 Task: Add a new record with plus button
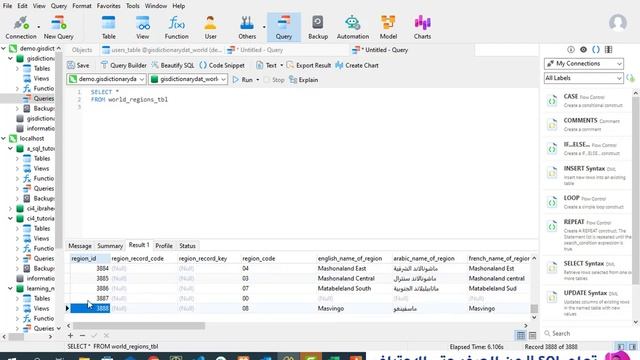70,336
